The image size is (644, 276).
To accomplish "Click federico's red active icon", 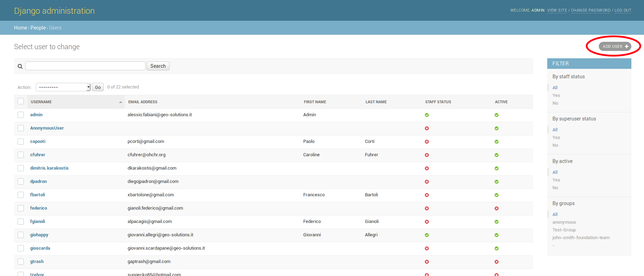I will 496,209.
